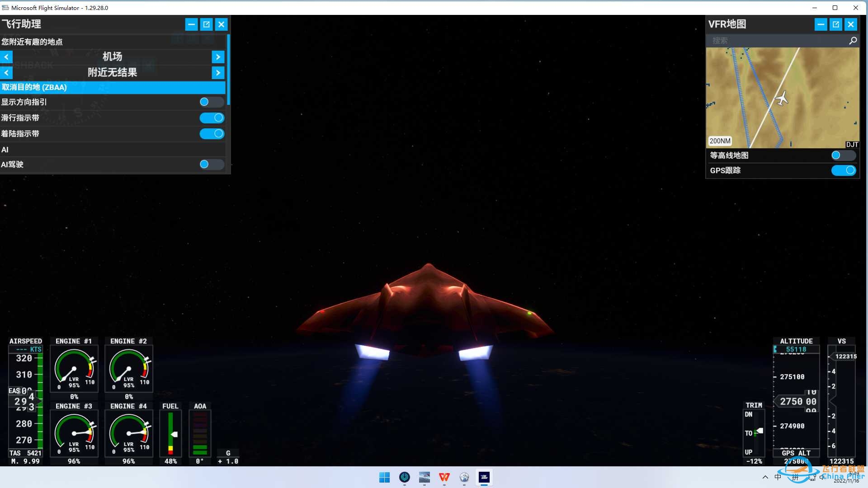Click the ENGINE #3 gauge
Screen dimensions: 868x488
tap(74, 433)
